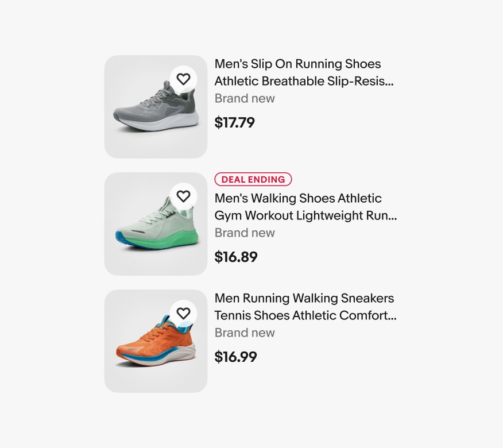Save the orange sneaker to watchlist
The height and width of the screenshot is (448, 503).
183,314
